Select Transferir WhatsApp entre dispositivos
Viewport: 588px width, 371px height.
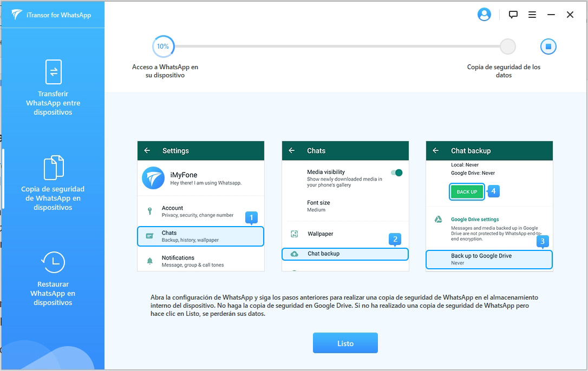click(53, 87)
